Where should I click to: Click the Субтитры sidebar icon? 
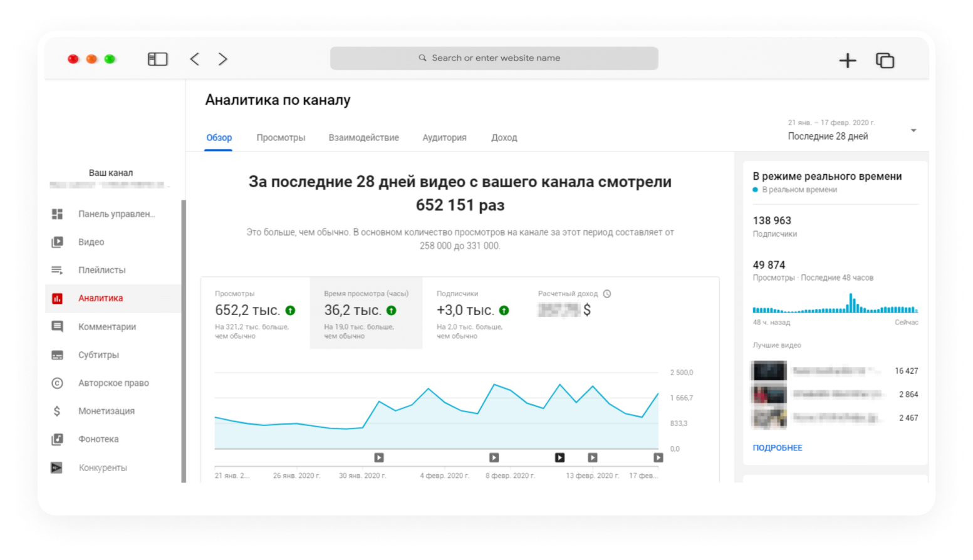[x=57, y=355]
